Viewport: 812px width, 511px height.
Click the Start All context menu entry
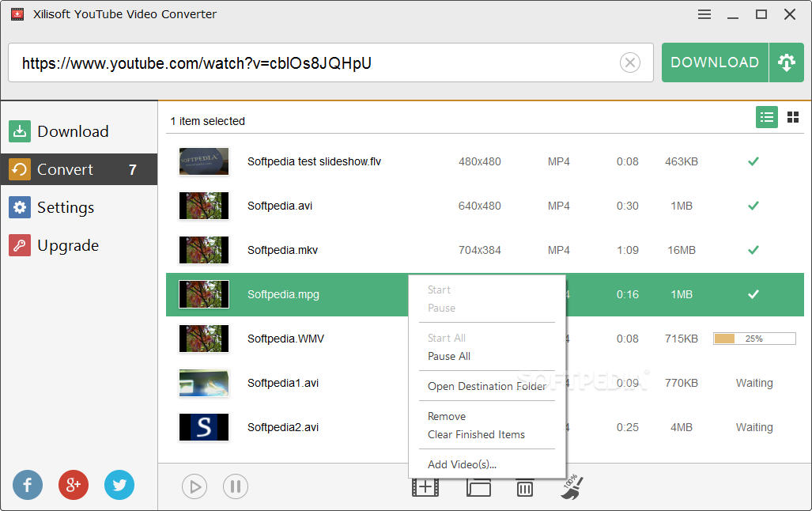tap(447, 339)
